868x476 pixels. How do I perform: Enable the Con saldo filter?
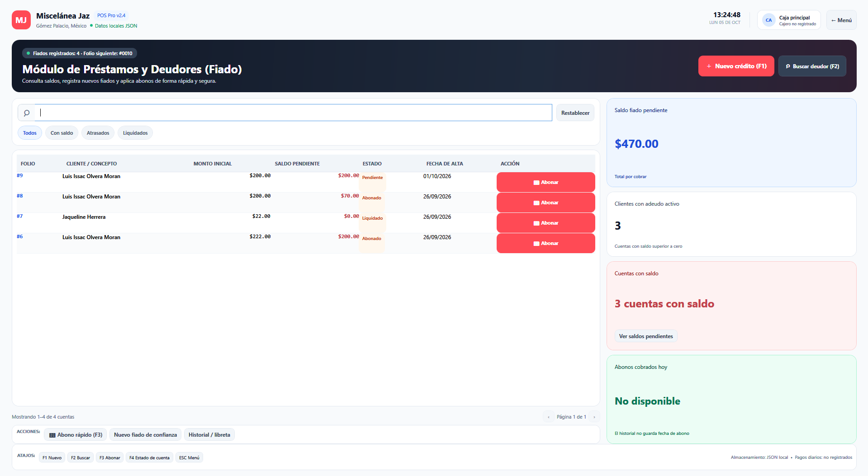62,133
